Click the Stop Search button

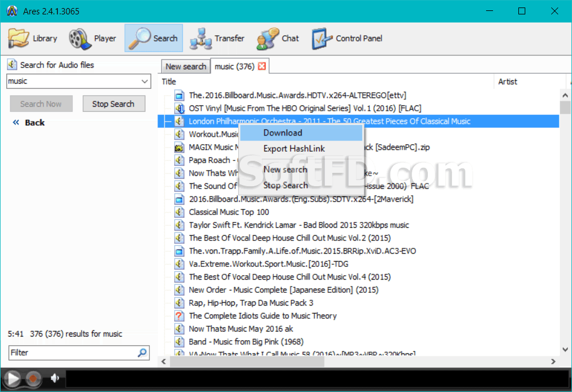[x=114, y=104]
